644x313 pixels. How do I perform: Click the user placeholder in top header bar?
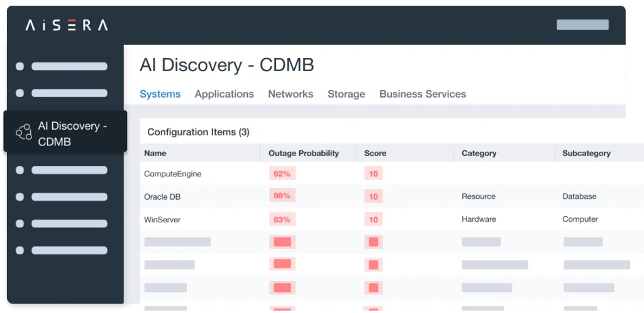[x=582, y=25]
